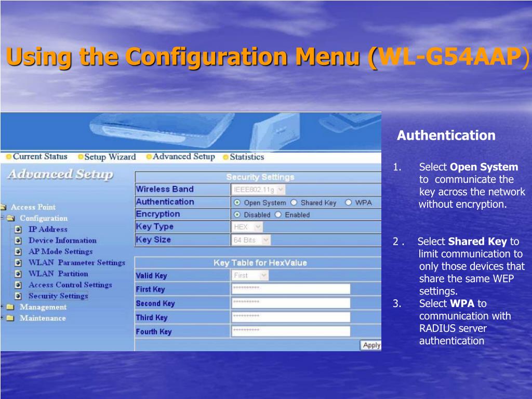Click the open Configuration folder icon
532x399 pixels.
(11, 218)
